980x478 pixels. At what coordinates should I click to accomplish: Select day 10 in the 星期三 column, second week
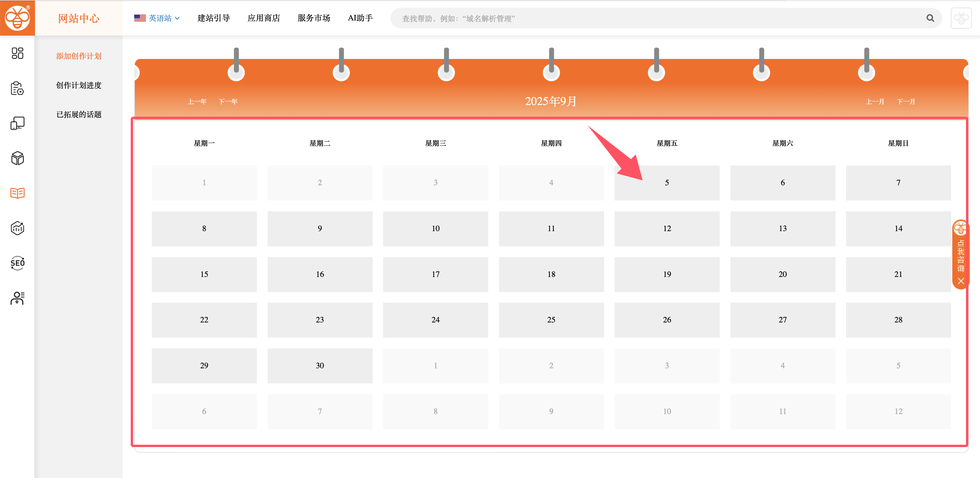click(436, 228)
